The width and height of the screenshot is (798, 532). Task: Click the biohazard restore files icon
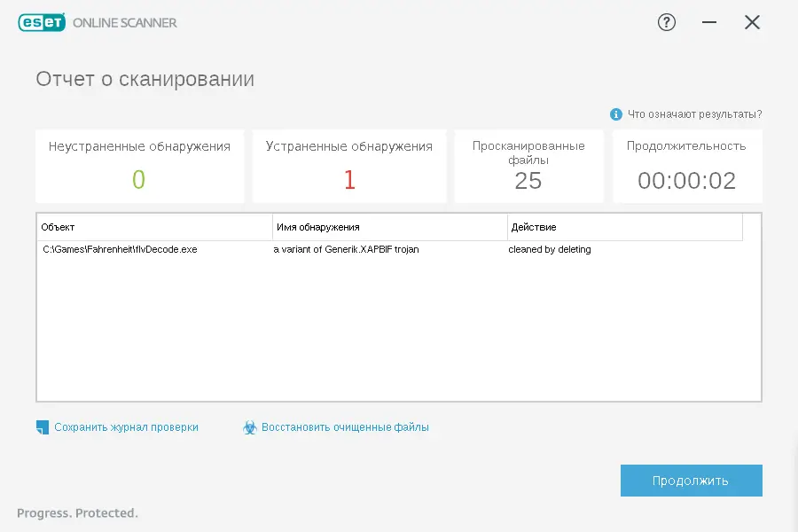(250, 427)
